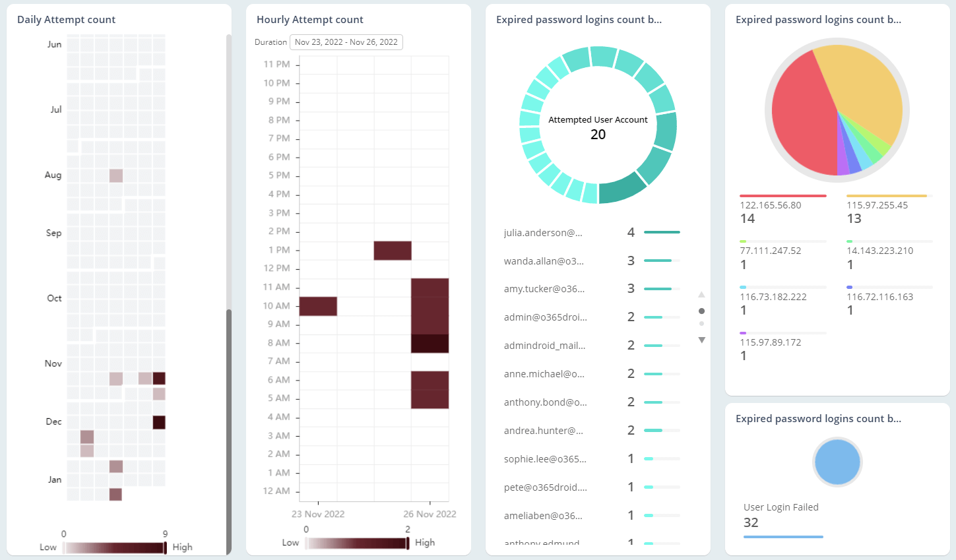The width and height of the screenshot is (956, 560).
Task: Click the Daily Attempt count vertical scrollbar
Action: (229, 429)
